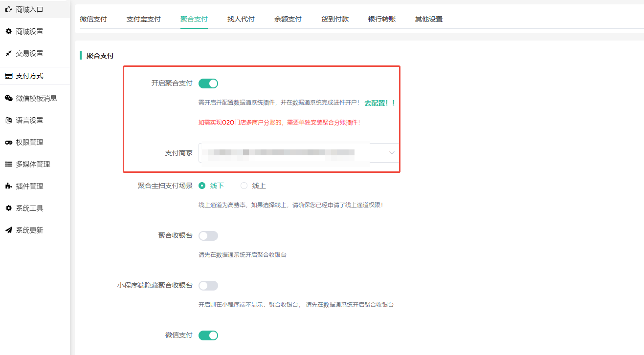Select the 线上 radio option
Viewport: 644px width, 355px height.
[244, 186]
